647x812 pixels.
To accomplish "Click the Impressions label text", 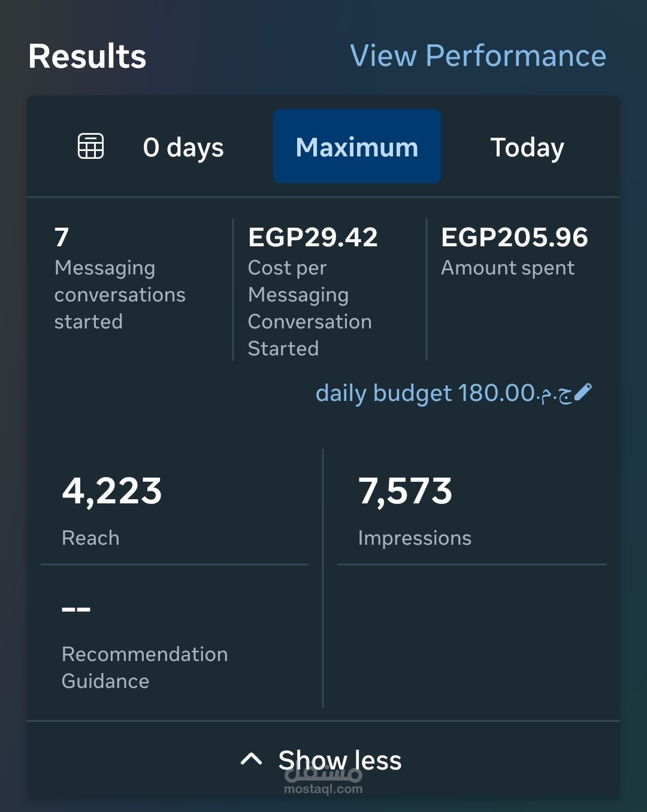I will (x=415, y=538).
